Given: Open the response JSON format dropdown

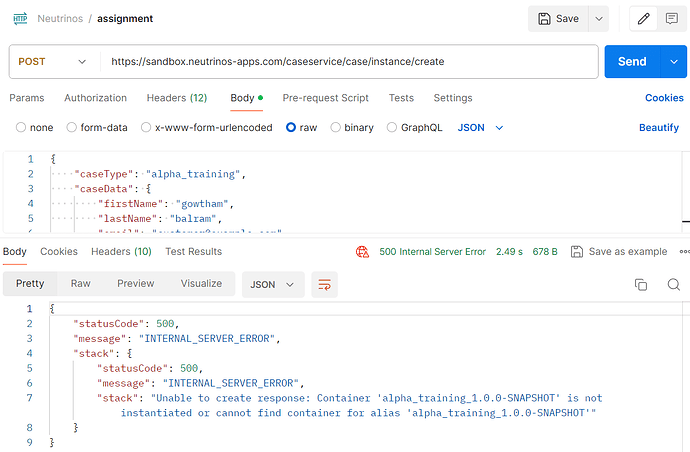Looking at the screenshot, I should (273, 284).
